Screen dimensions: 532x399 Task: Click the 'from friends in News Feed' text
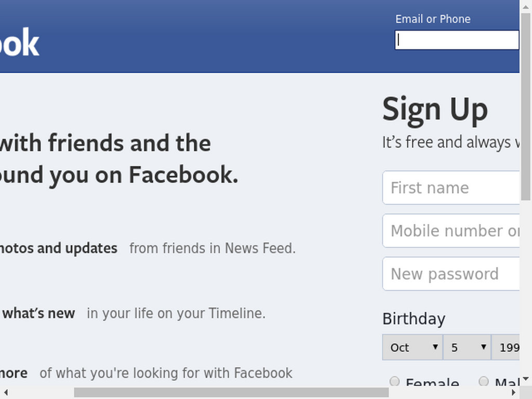(212, 248)
